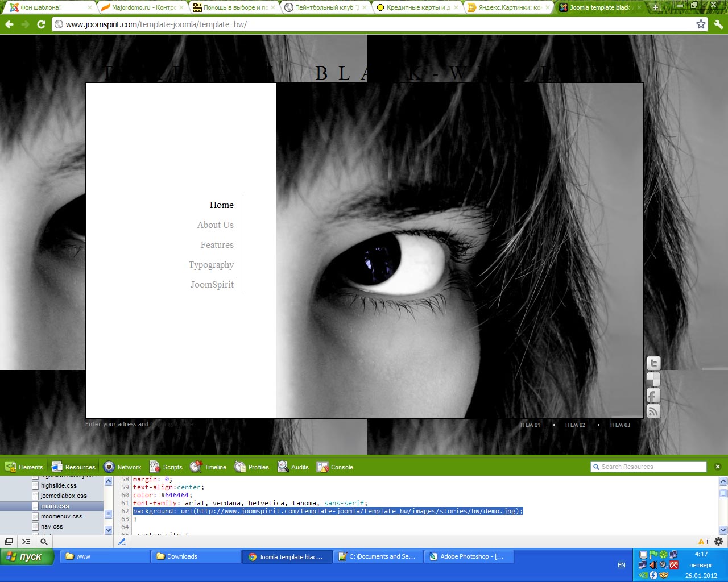
Task: Click the warning count indicator
Action: [703, 542]
